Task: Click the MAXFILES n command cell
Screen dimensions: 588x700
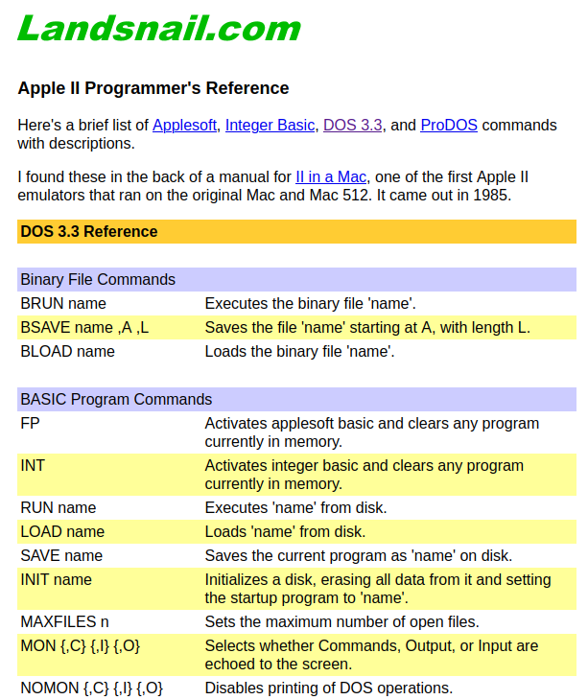Action: point(109,622)
